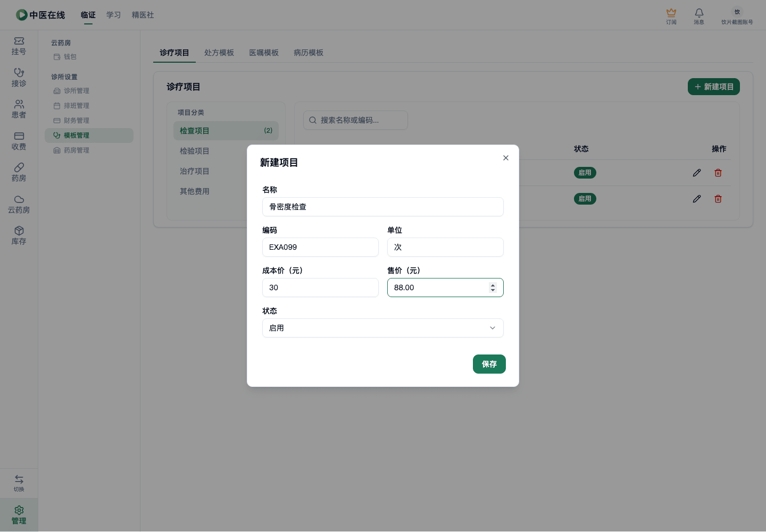Open 诊所管理 in the sidebar
The image size is (766, 532).
(89, 91)
